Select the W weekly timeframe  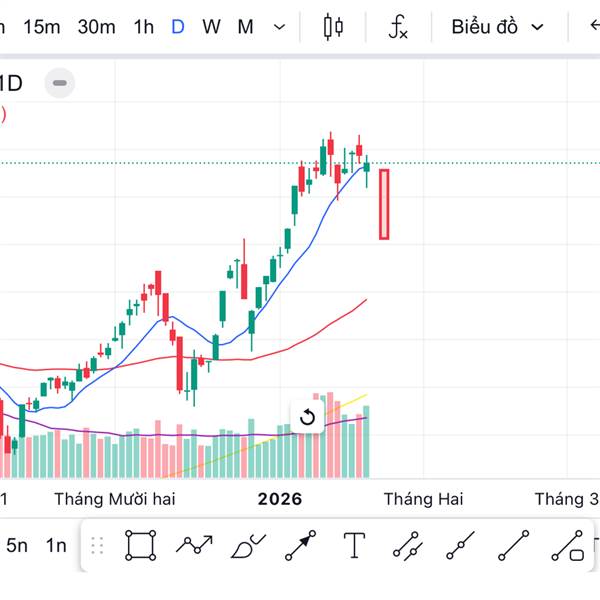tap(211, 27)
